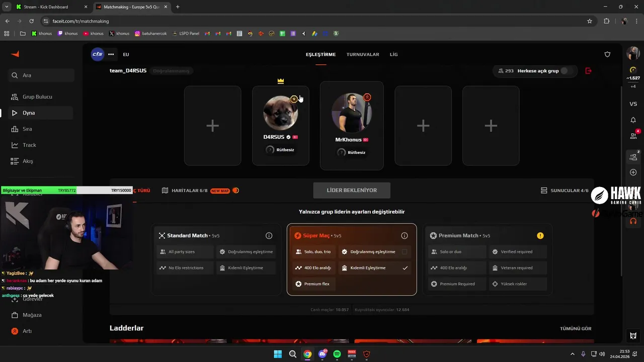Click the badge icon on D4RSUS avatar
644x362 pixels.
[x=294, y=99]
